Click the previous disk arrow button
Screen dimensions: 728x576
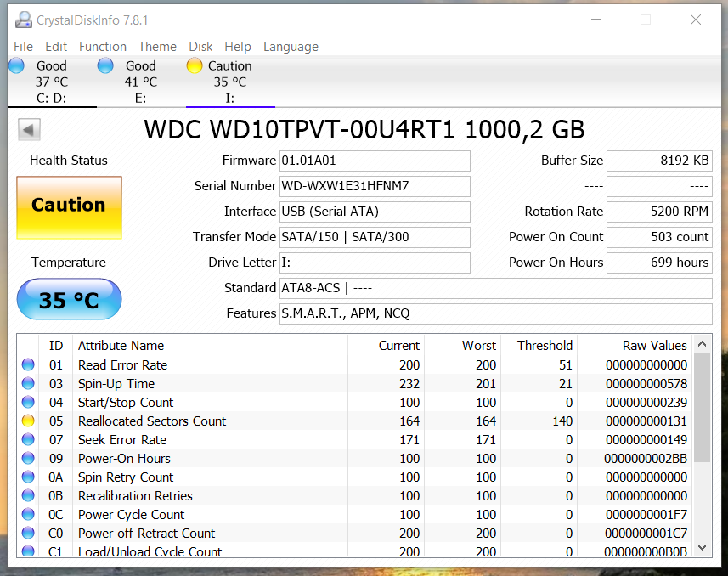point(29,130)
